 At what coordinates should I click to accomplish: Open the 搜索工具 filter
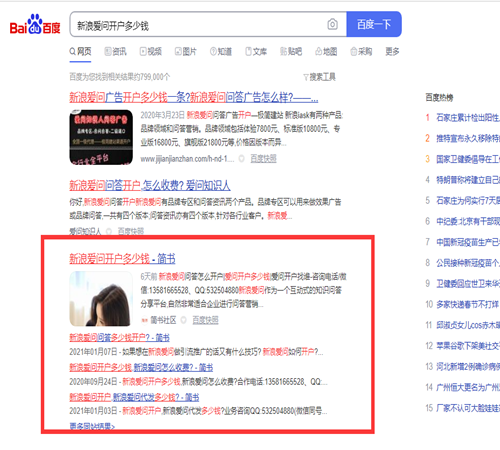point(319,77)
